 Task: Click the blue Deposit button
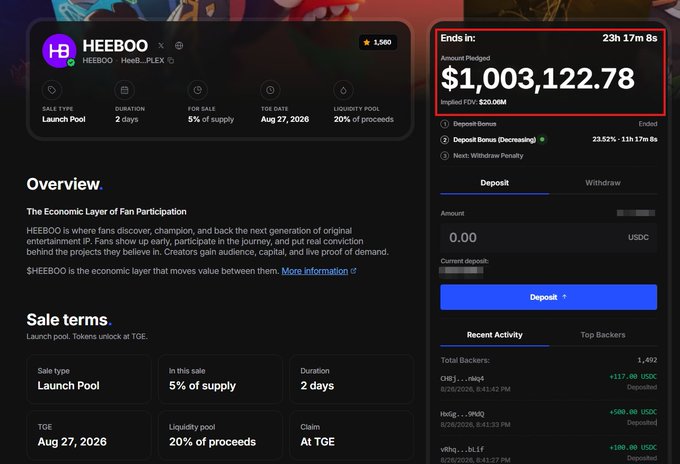tap(549, 297)
